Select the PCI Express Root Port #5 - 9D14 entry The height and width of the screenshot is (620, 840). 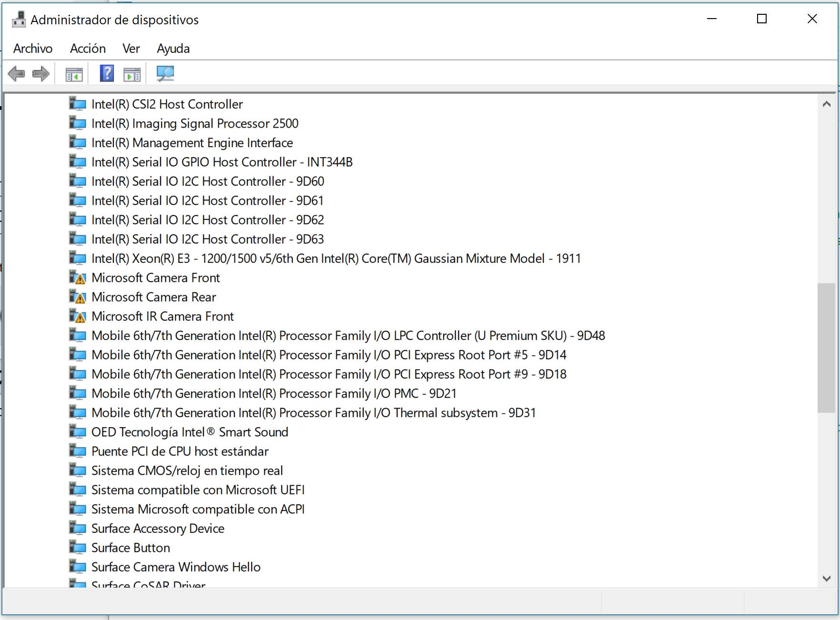tap(329, 355)
